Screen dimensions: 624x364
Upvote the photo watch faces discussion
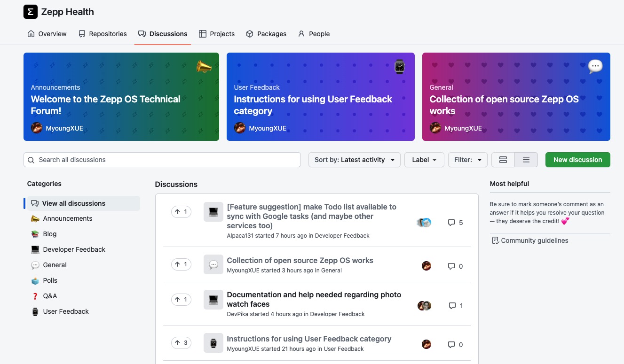tap(181, 299)
